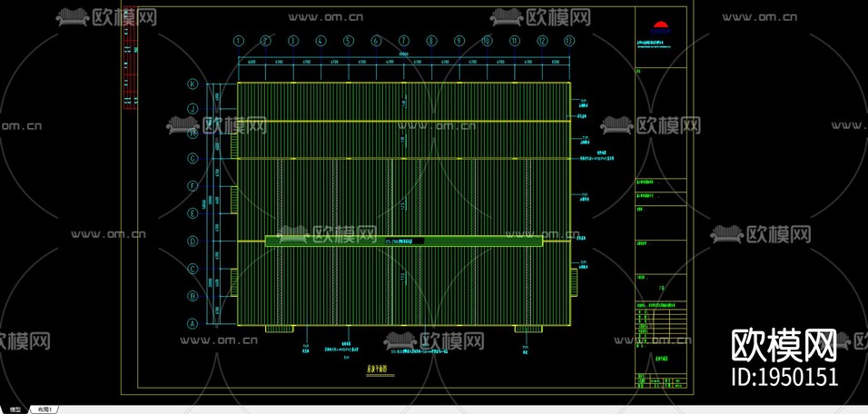This screenshot has width=868, height=414.
Task: Select grid axis bubble 9
Action: tap(459, 41)
